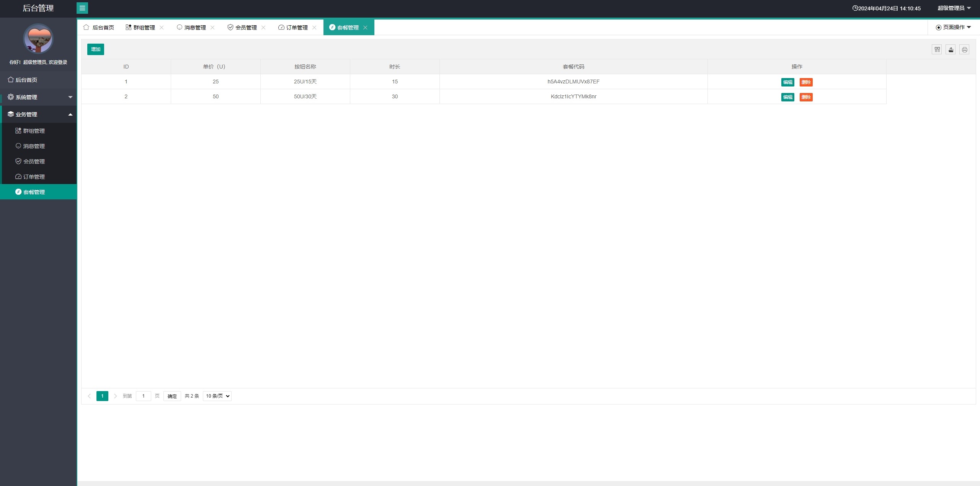Close the 群组管理 tab
Image resolution: width=980 pixels, height=486 pixels.
[162, 28]
